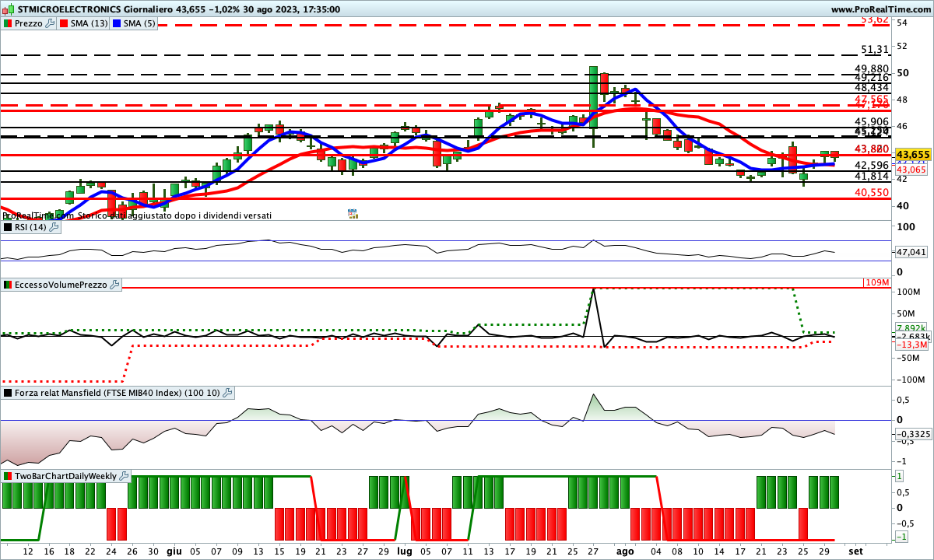Click the yellow 43,655 current price label

click(913, 155)
